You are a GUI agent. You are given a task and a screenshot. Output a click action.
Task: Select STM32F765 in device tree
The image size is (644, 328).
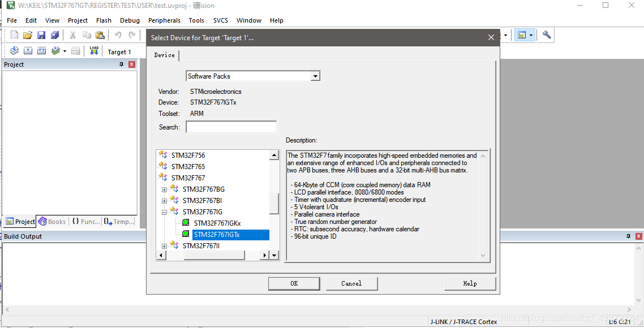(188, 167)
